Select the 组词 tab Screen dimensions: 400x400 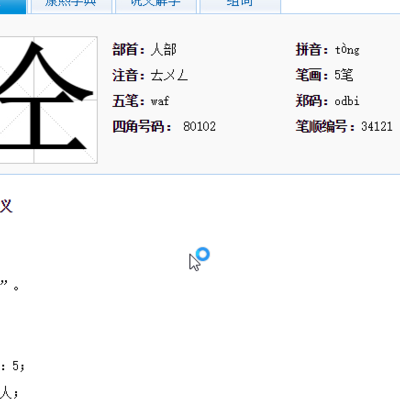pos(240,6)
